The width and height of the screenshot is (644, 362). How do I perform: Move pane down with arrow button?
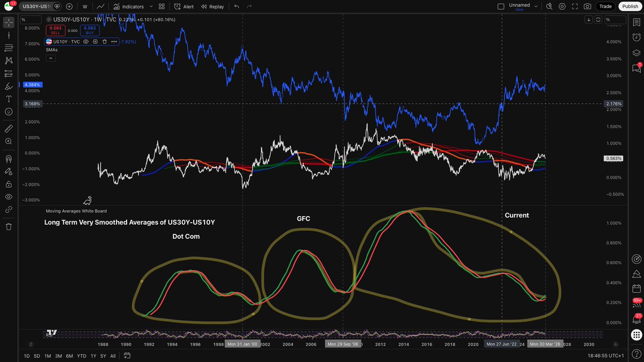[589, 20]
